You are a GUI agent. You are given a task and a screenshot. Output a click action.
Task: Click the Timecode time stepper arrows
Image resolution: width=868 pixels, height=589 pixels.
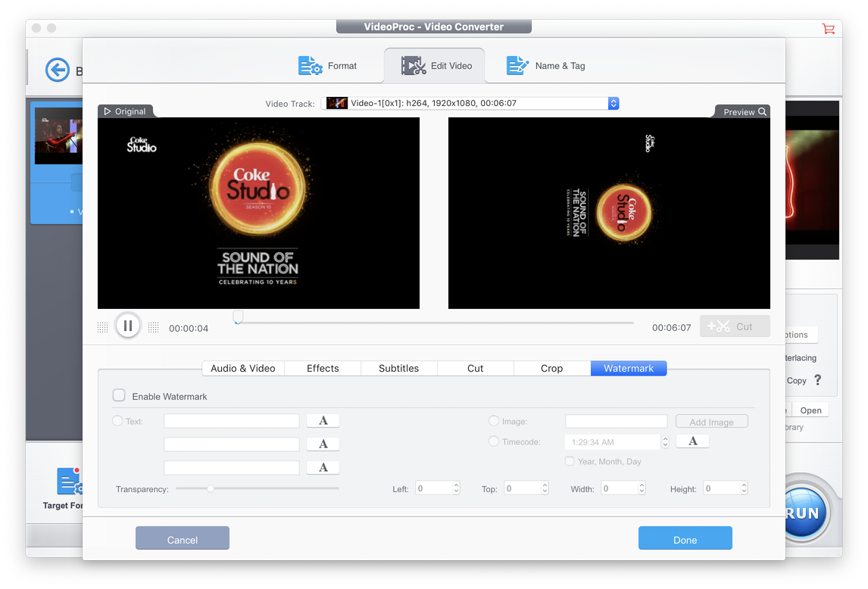point(665,442)
